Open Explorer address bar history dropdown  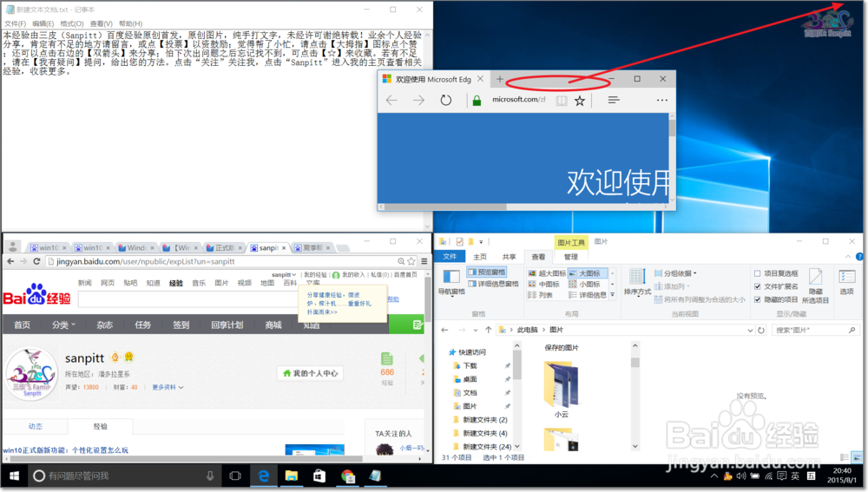point(750,330)
